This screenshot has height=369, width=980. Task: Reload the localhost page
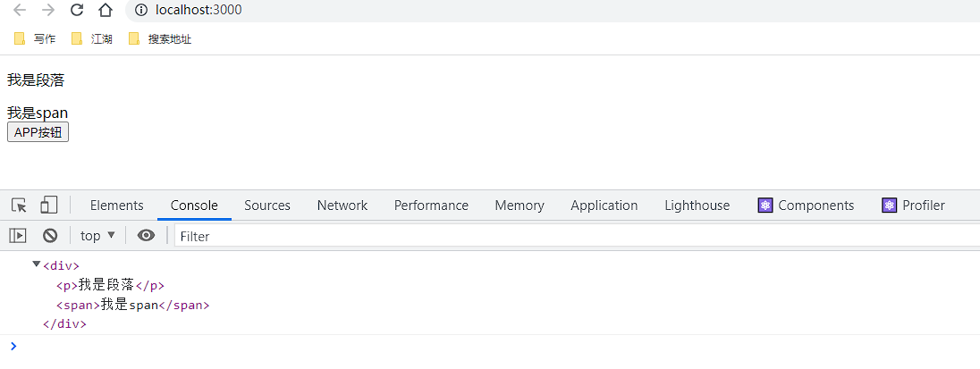tap(77, 10)
